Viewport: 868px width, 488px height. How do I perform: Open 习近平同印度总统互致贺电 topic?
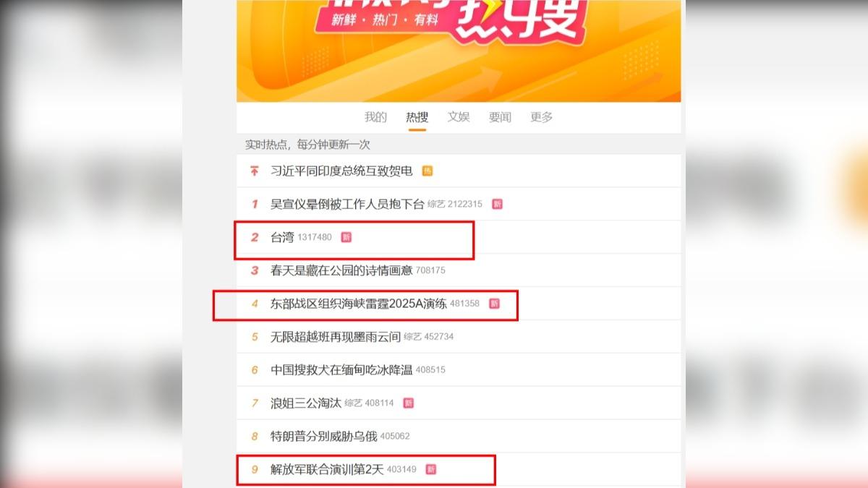341,171
